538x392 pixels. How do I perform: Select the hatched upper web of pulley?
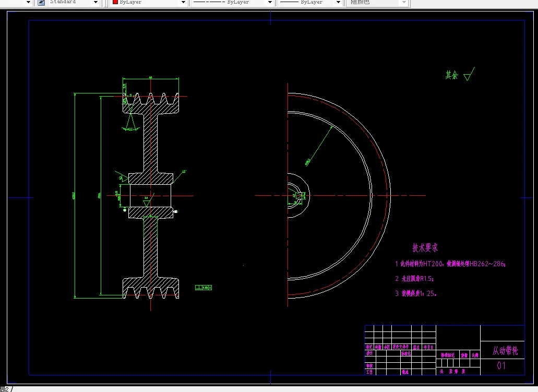coord(151,144)
